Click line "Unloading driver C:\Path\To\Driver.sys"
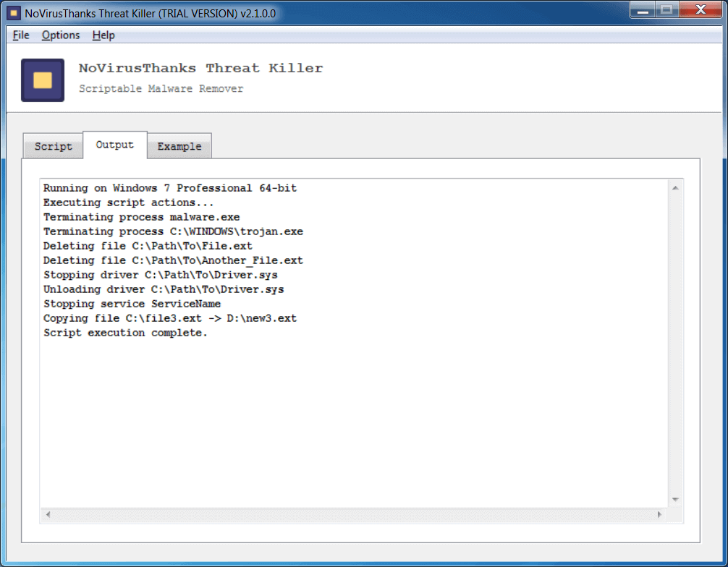 pyautogui.click(x=164, y=289)
